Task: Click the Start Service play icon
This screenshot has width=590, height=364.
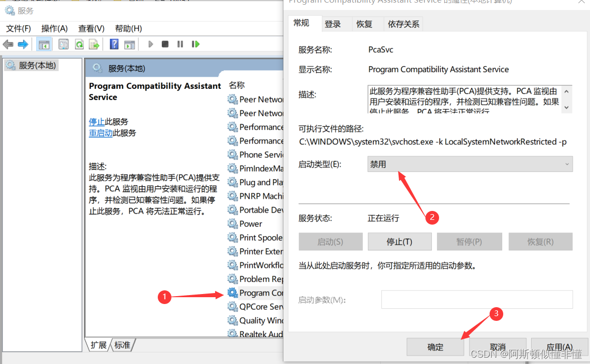Action: (150, 44)
